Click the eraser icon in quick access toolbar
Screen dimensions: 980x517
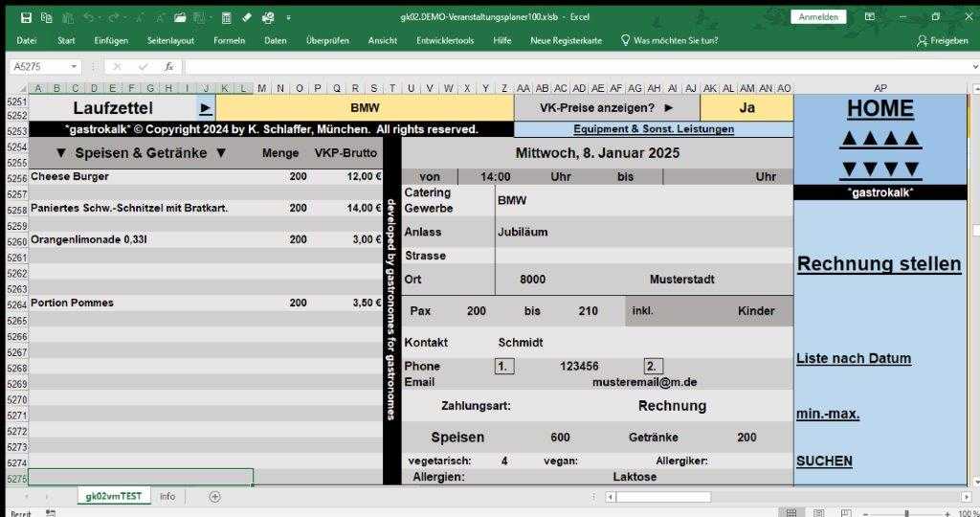tap(247, 17)
